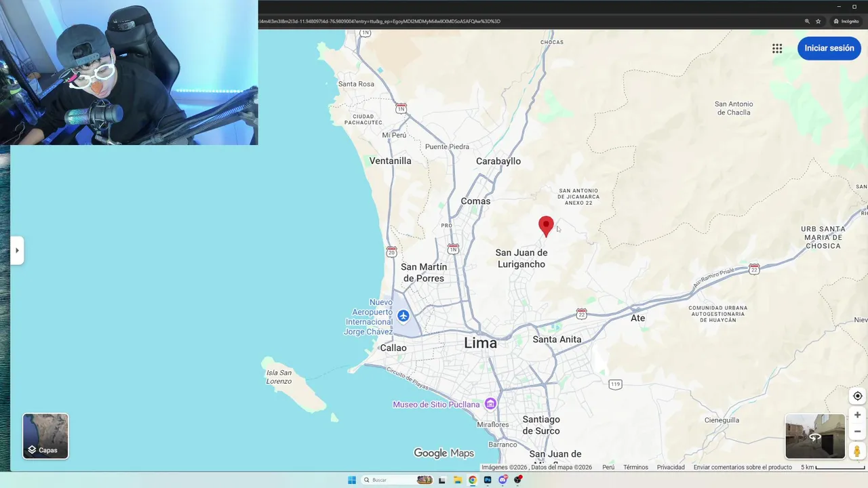Click the San Juan de Lurigancho label
Viewport: 868px width, 488px height.
[521, 258]
